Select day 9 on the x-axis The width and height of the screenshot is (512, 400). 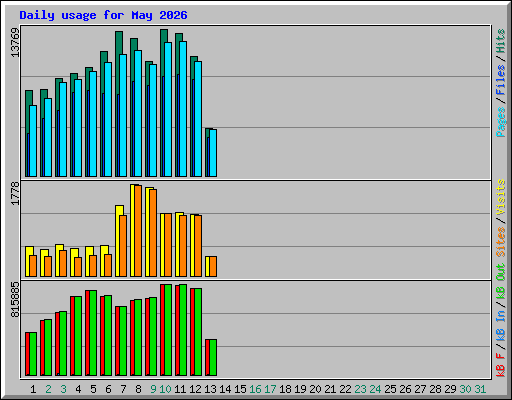[x=153, y=389]
